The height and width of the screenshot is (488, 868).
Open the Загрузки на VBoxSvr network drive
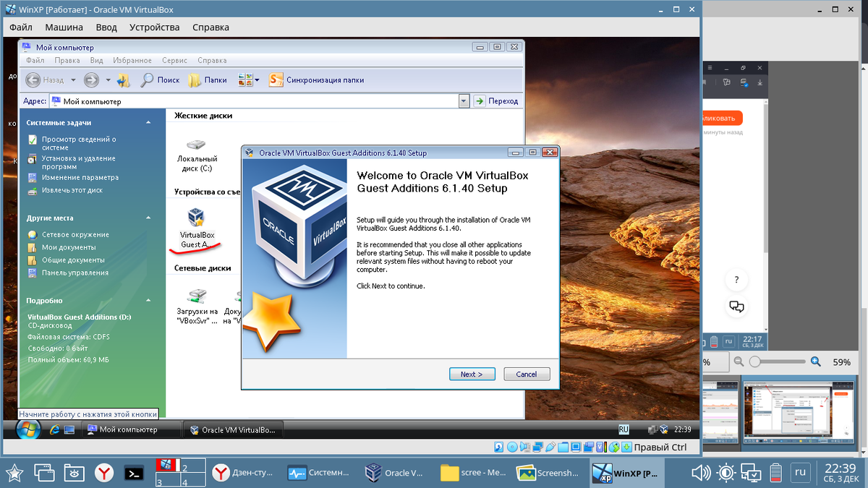coord(197,307)
